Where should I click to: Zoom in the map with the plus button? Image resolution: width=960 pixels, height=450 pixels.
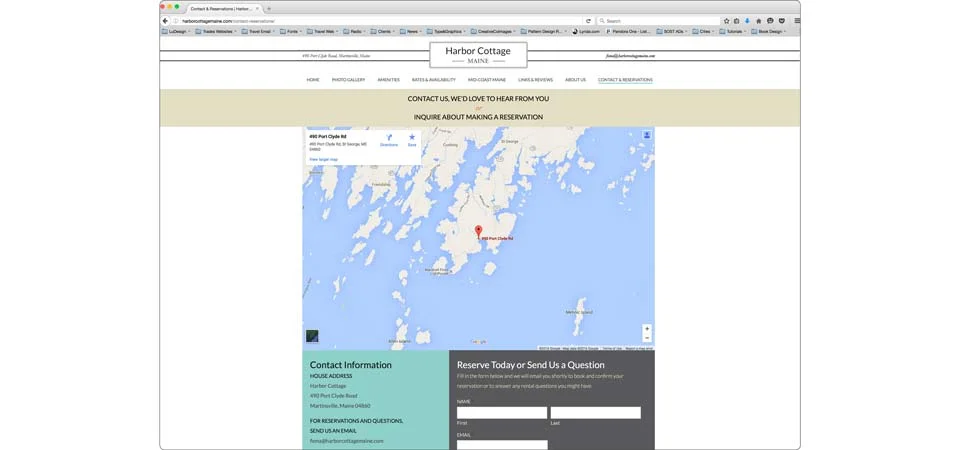[647, 329]
